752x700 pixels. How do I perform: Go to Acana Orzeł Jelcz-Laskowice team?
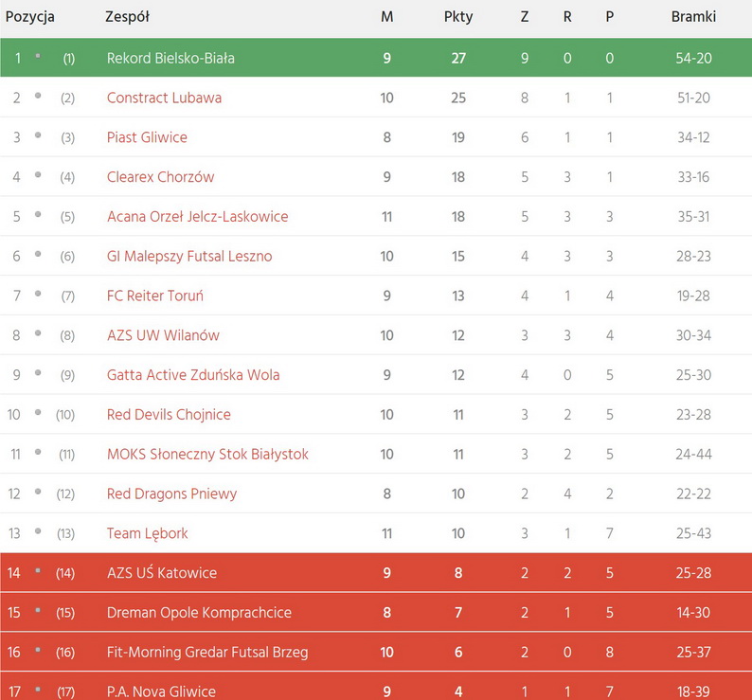[197, 216]
